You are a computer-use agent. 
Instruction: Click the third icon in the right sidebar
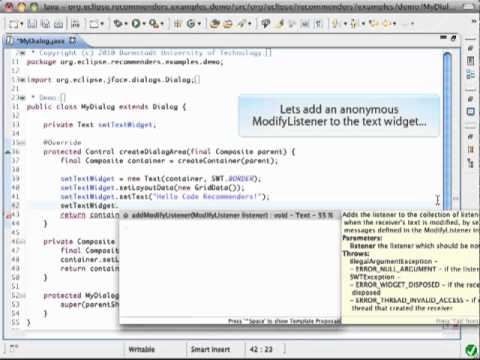click(470, 75)
